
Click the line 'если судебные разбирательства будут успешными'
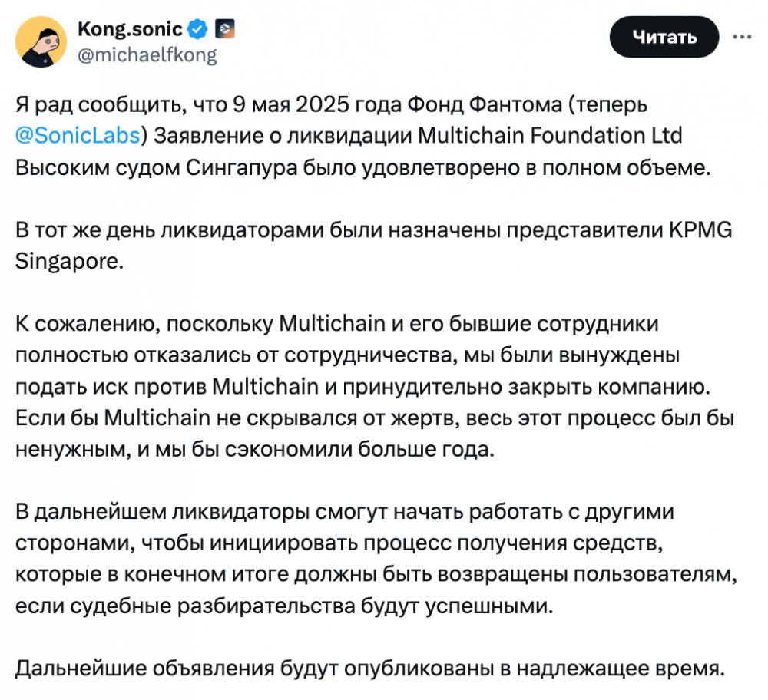coord(284,606)
